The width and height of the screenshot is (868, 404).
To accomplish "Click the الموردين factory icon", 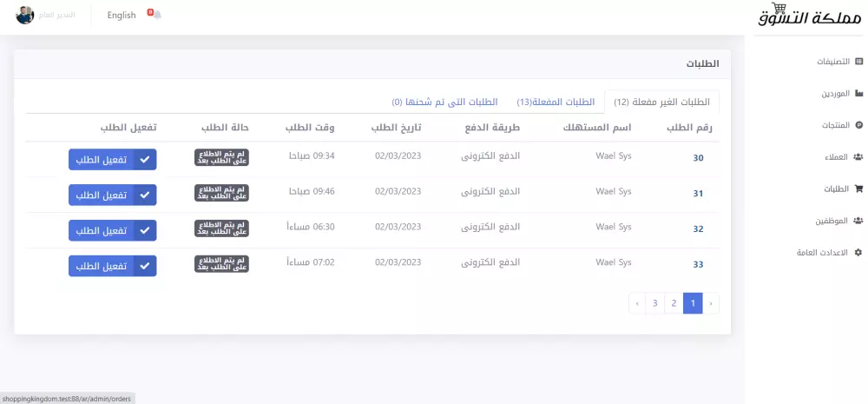I will point(858,93).
